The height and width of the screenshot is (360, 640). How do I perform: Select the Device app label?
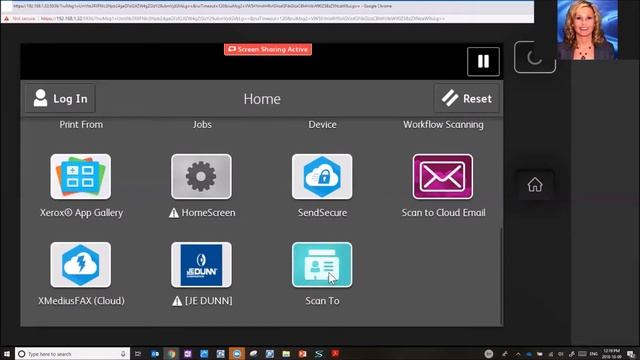[x=322, y=124]
